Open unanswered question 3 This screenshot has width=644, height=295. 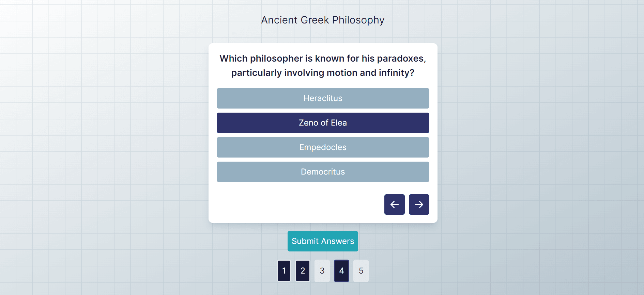(322, 271)
